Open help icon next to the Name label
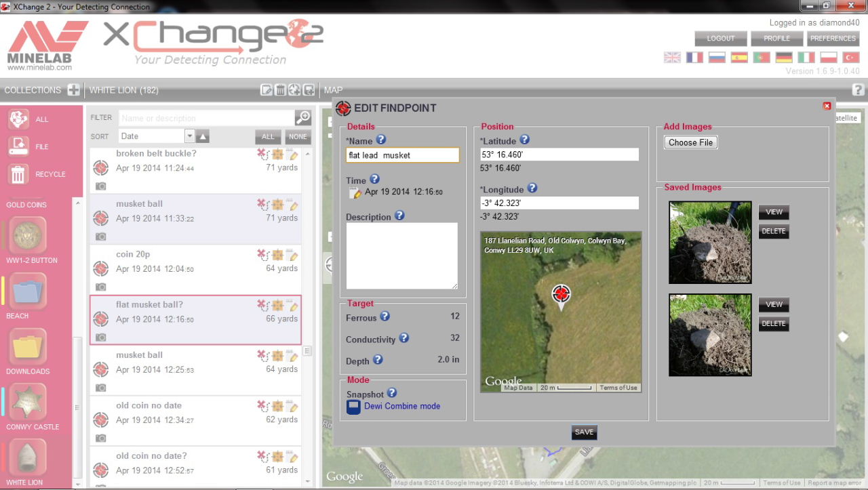The height and width of the screenshot is (490, 868). click(x=380, y=140)
